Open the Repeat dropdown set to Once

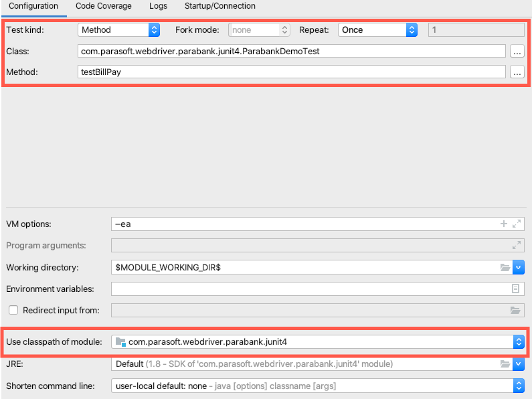(x=377, y=30)
